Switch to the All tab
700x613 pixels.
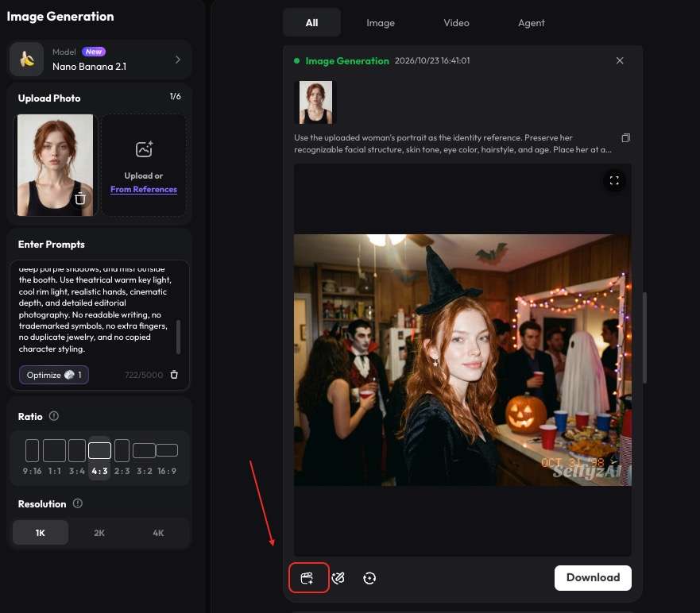click(311, 23)
